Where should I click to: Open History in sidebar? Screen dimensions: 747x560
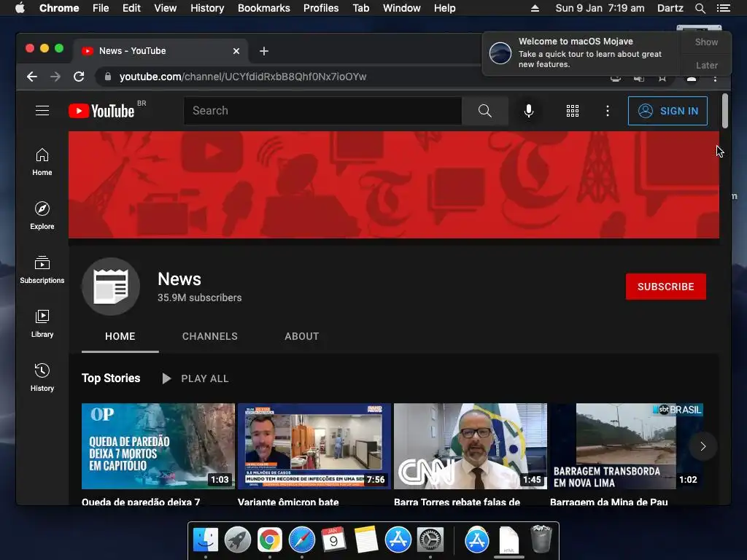[x=42, y=378]
